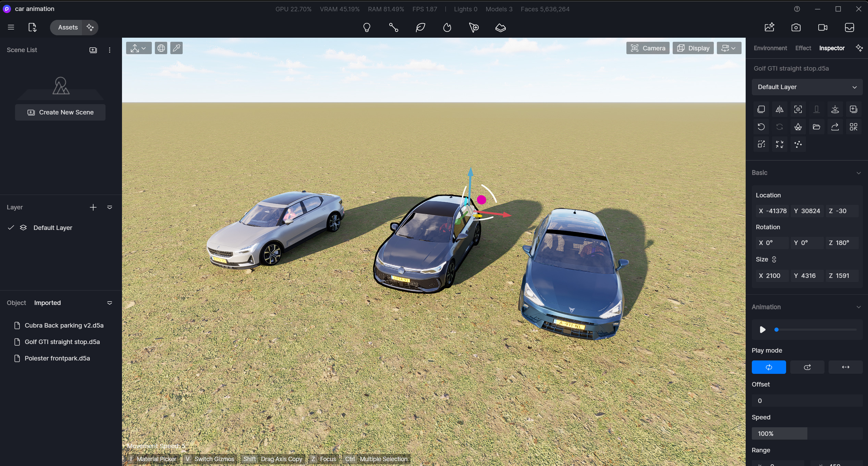Open the video recording mode icon

823,27
